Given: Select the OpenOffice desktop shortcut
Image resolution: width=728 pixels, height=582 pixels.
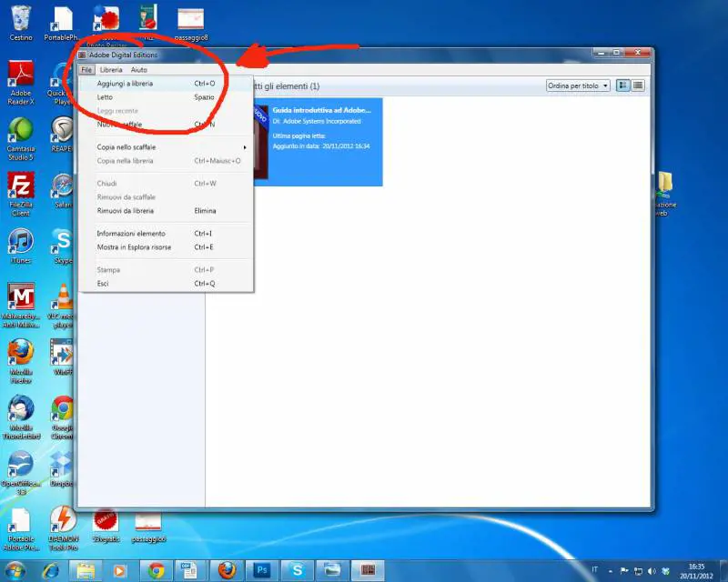Looking at the screenshot, I should pyautogui.click(x=20, y=473).
